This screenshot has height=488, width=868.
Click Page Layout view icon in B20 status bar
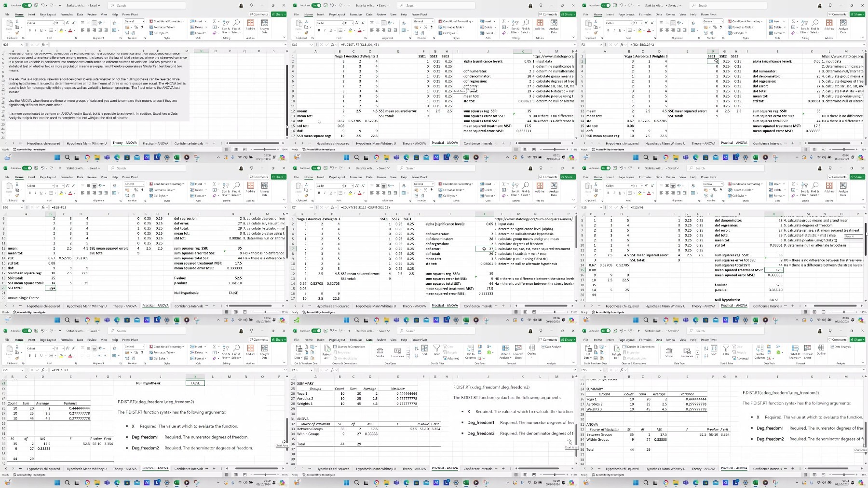click(x=235, y=312)
